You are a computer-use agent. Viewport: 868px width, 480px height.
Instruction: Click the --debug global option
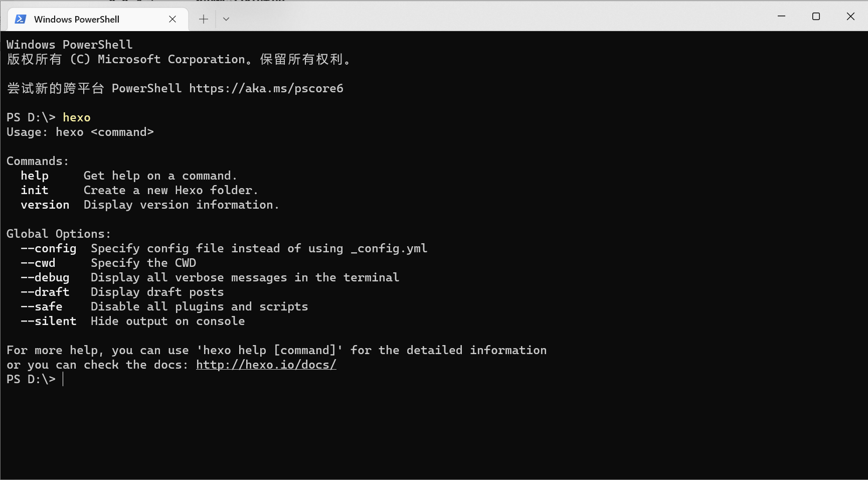(45, 277)
